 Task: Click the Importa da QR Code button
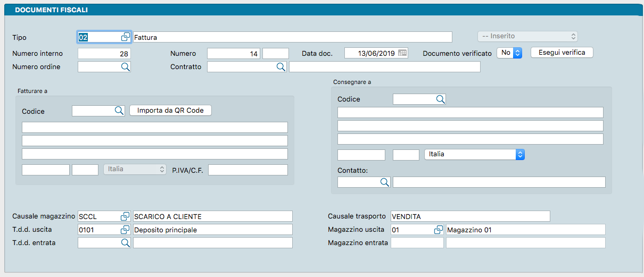pos(171,111)
